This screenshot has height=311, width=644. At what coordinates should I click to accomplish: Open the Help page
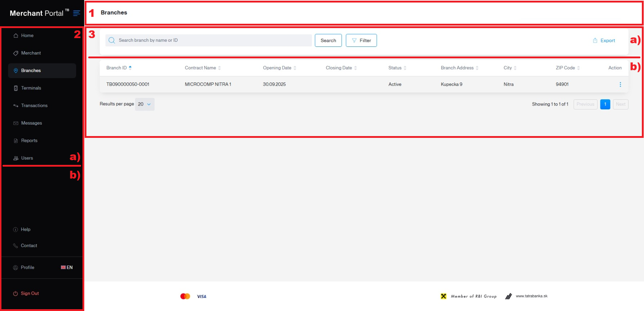click(25, 230)
